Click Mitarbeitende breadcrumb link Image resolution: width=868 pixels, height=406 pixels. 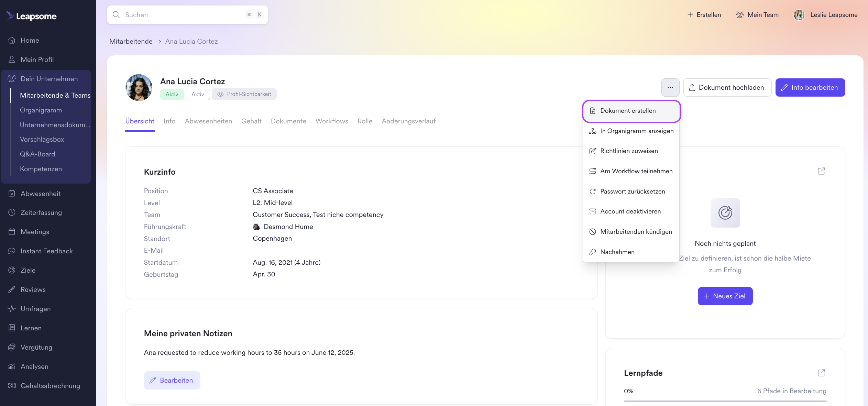pos(131,41)
